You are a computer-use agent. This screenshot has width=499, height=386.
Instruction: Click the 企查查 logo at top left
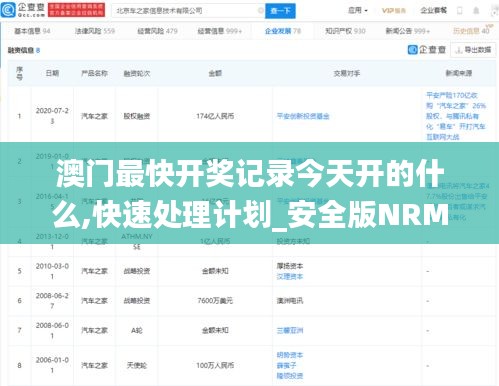(x=23, y=10)
